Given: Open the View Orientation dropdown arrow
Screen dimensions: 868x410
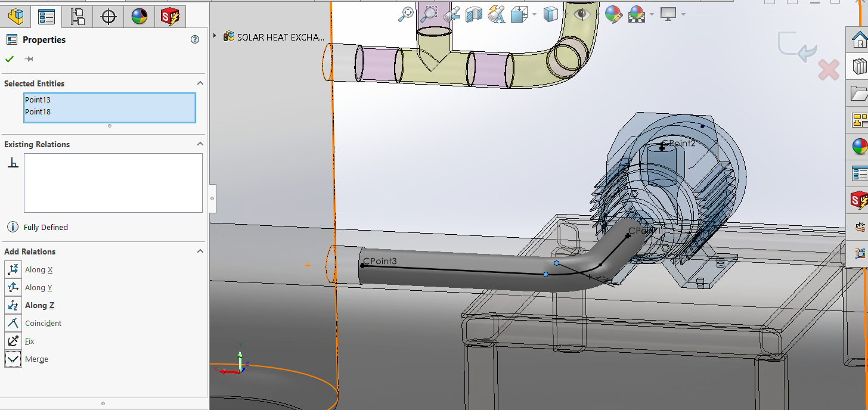Looking at the screenshot, I should click(534, 14).
